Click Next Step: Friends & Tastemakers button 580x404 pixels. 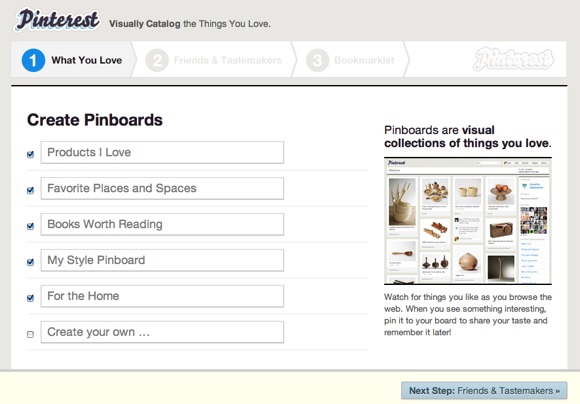484,391
